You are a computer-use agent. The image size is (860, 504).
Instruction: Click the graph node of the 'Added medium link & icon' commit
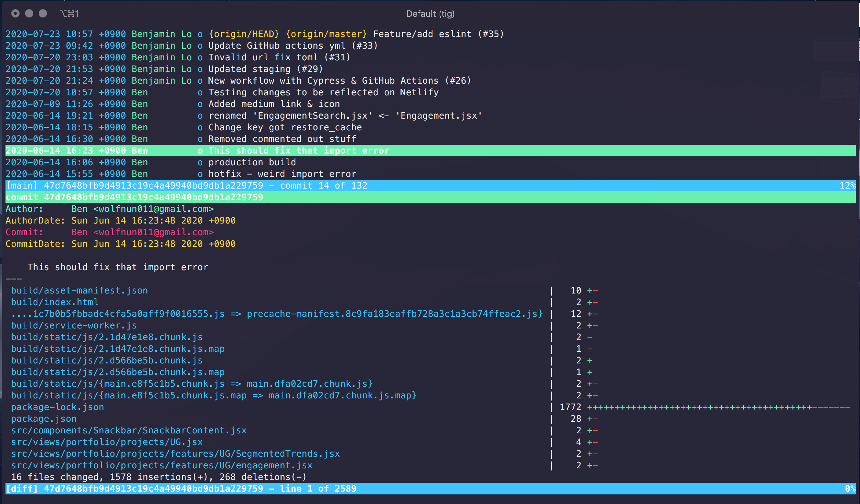200,104
